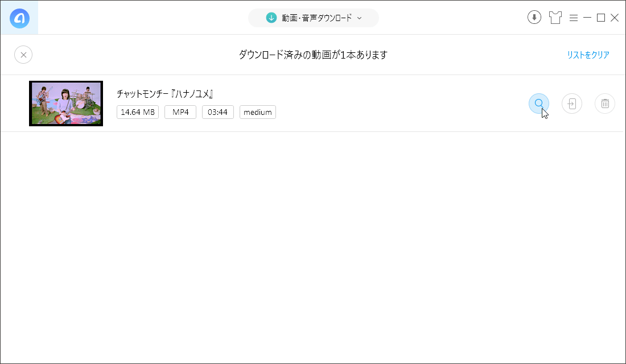Viewport: 626px width, 364px height.
Task: Locate downloaded file with magnifier icon
Action: click(x=539, y=104)
